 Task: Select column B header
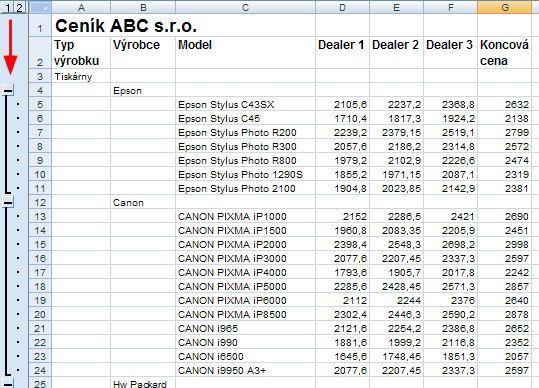pyautogui.click(x=143, y=7)
